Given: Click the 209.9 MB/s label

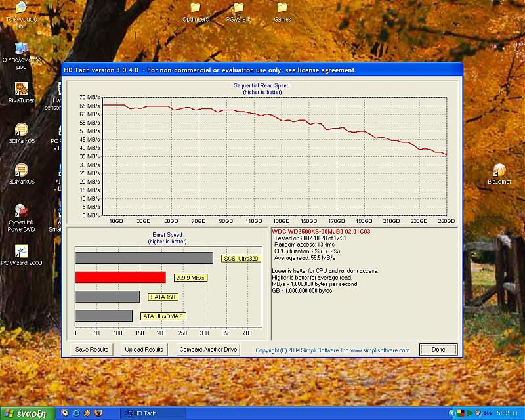Looking at the screenshot, I should point(190,278).
